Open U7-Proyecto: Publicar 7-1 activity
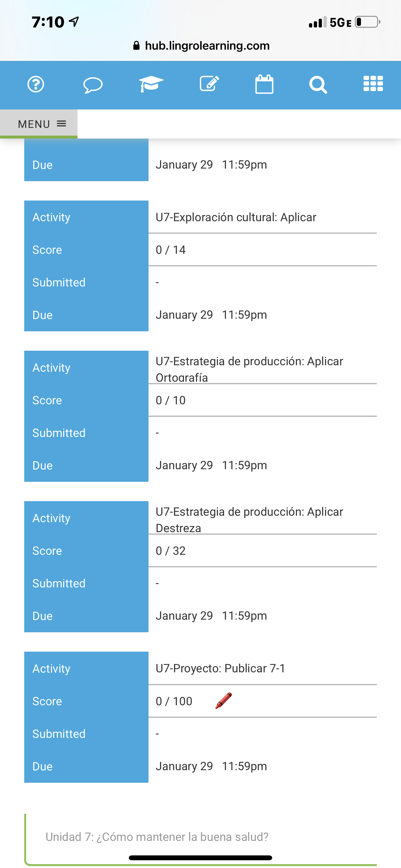The height and width of the screenshot is (868, 401). [x=221, y=668]
